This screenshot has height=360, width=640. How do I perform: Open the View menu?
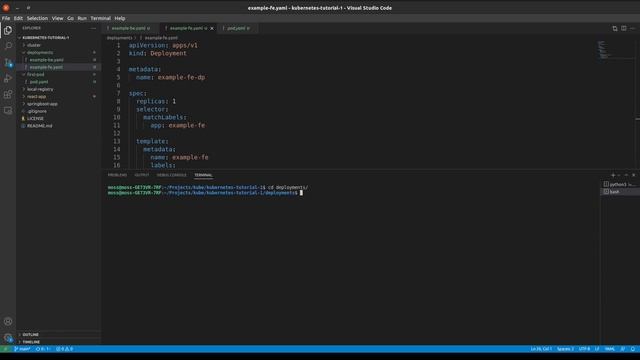58,18
